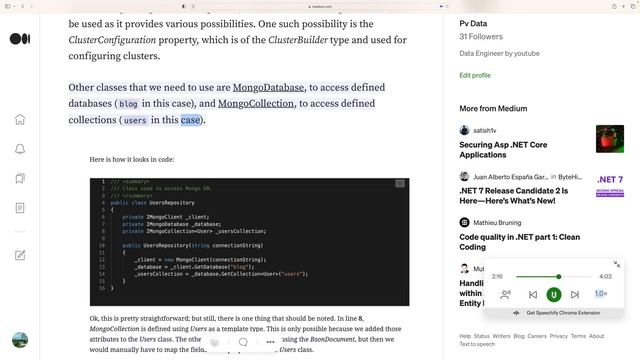
Task: Open the Medium logo home page
Action: (x=20, y=39)
